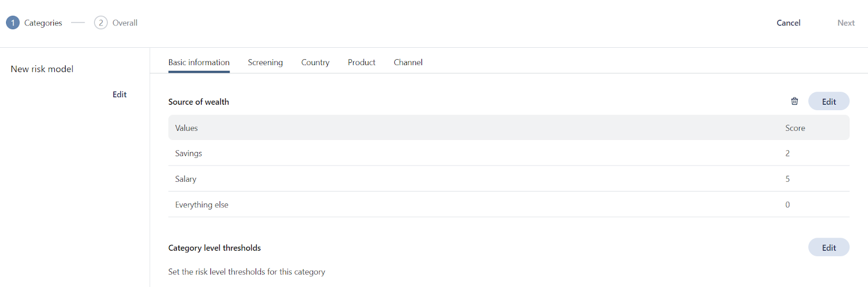This screenshot has height=287, width=868.
Task: Click the New risk model title
Action: click(x=42, y=69)
